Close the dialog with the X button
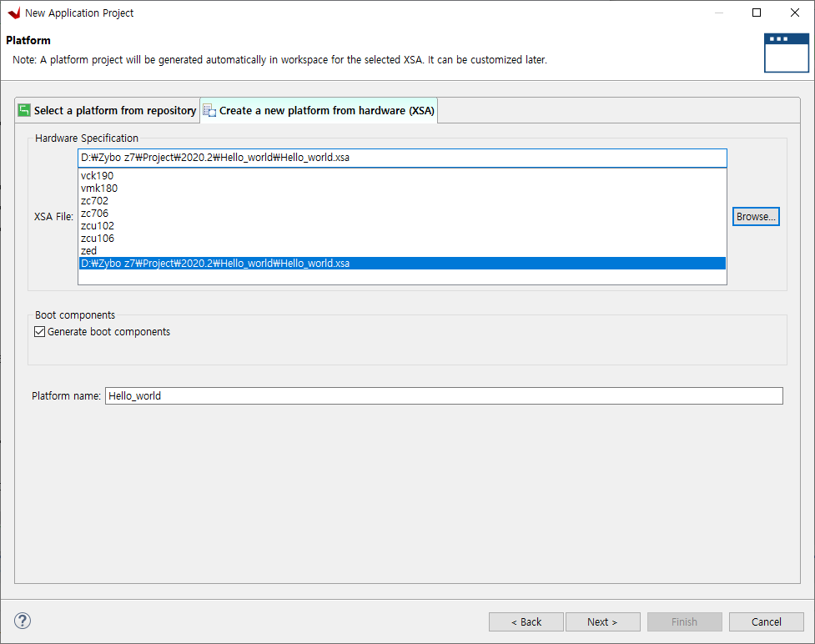The height and width of the screenshot is (644, 815). click(x=795, y=13)
